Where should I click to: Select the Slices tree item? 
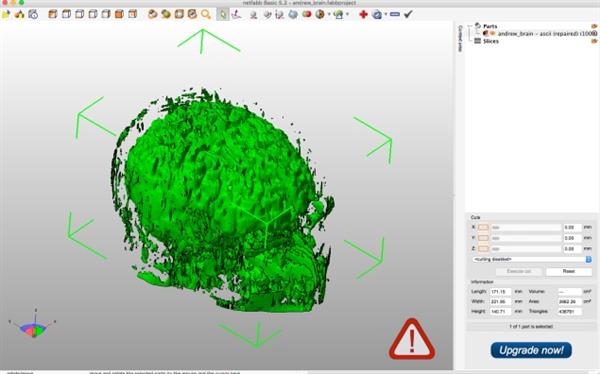pos(491,41)
